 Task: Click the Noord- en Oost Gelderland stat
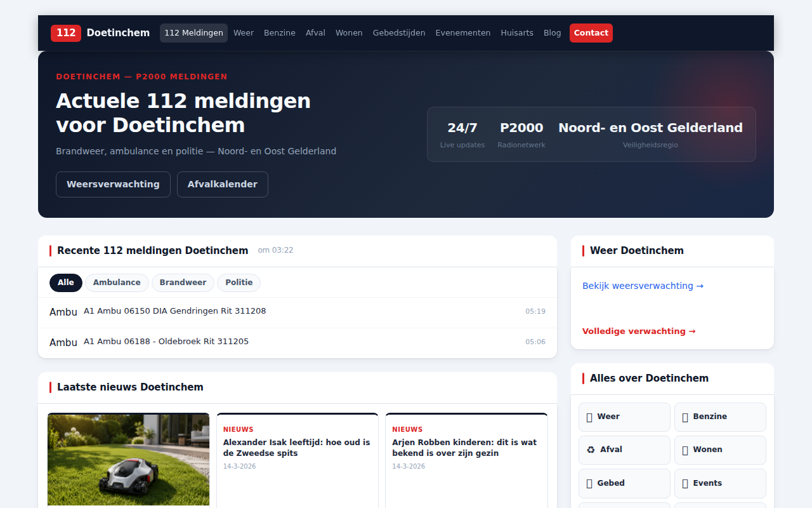650,135
